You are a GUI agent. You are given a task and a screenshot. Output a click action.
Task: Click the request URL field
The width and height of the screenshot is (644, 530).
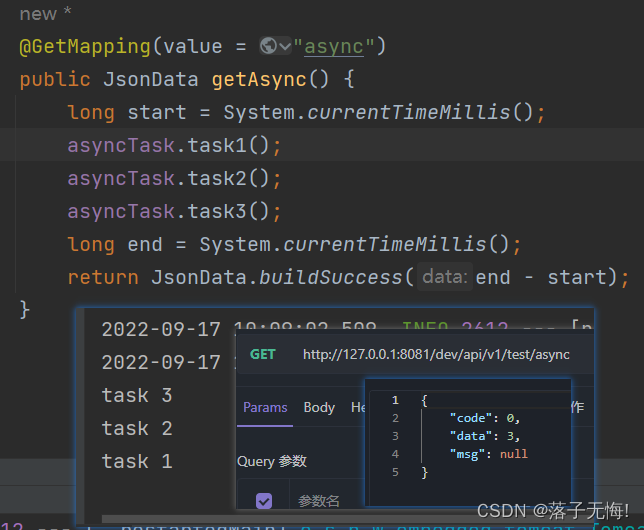pyautogui.click(x=436, y=354)
